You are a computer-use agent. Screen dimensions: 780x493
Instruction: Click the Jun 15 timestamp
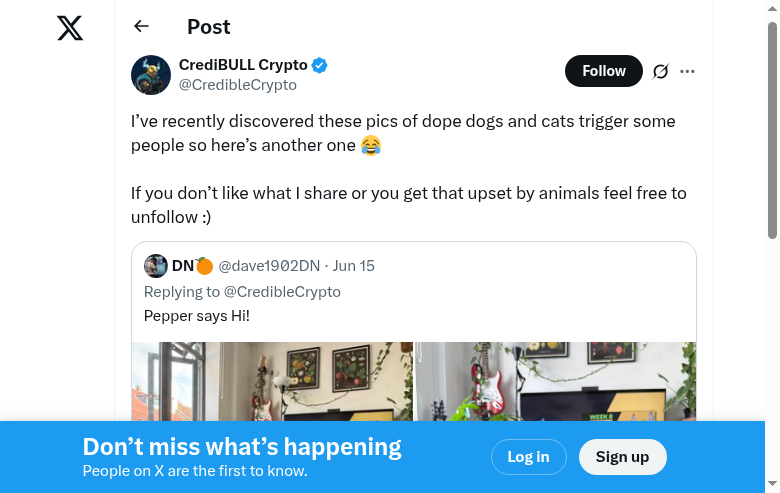click(x=354, y=266)
